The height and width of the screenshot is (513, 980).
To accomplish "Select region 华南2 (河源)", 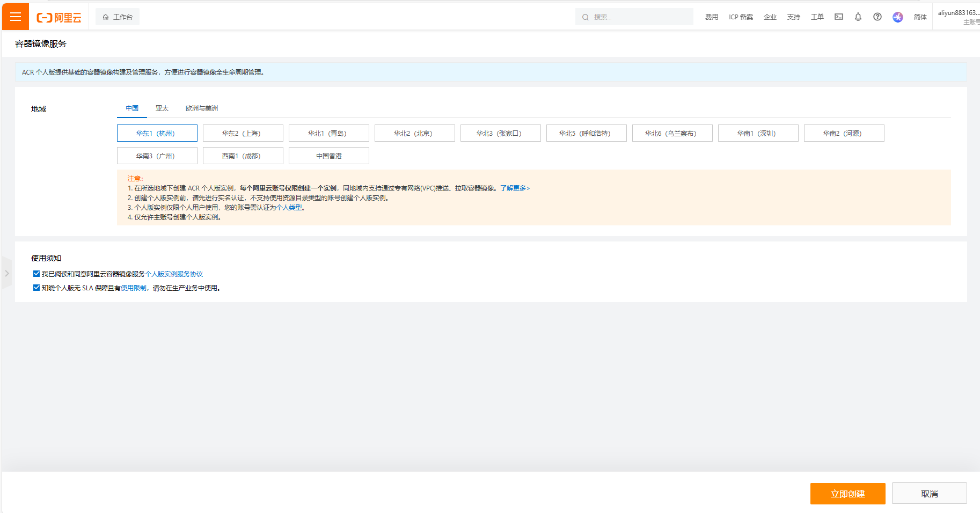I will coord(844,133).
